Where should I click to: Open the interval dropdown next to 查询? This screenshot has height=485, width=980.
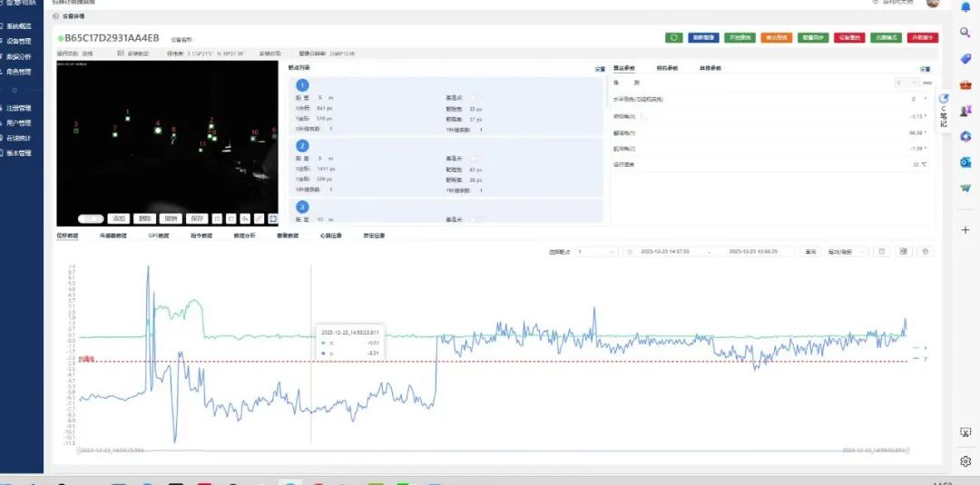[x=847, y=251]
